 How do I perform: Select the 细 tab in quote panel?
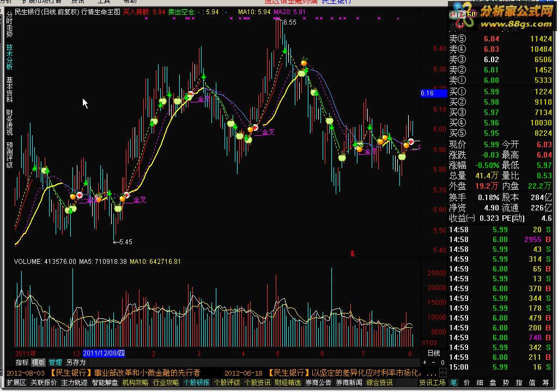tap(480, 383)
